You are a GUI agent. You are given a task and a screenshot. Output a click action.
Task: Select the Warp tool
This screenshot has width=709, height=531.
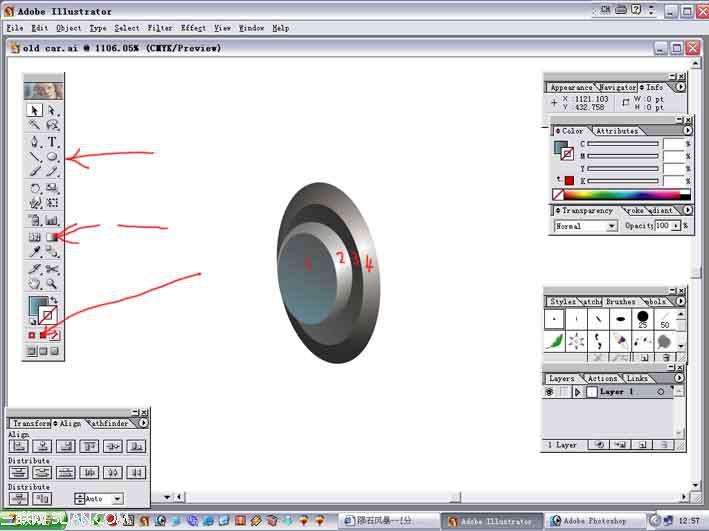pyautogui.click(x=34, y=203)
